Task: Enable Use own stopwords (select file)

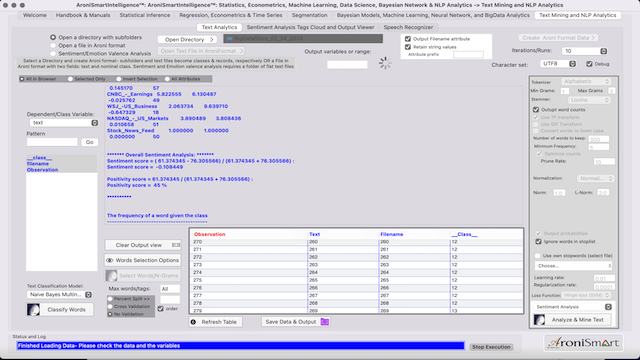Action: tap(538, 256)
